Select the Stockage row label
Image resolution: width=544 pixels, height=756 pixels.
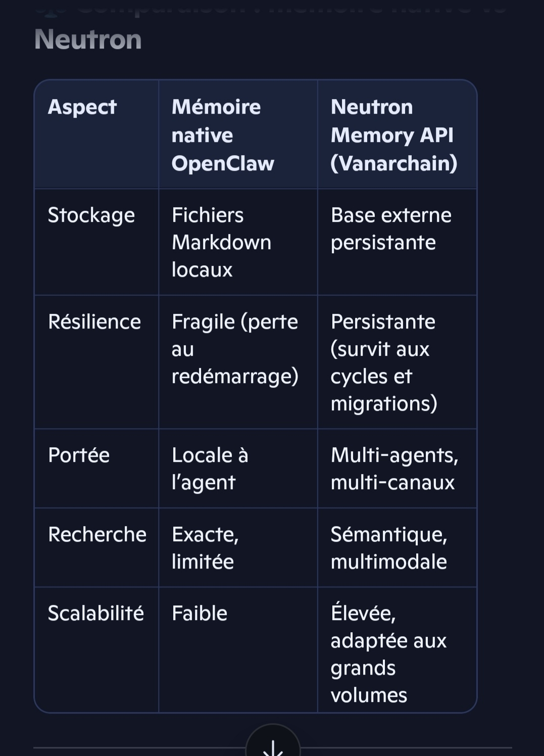tap(91, 215)
